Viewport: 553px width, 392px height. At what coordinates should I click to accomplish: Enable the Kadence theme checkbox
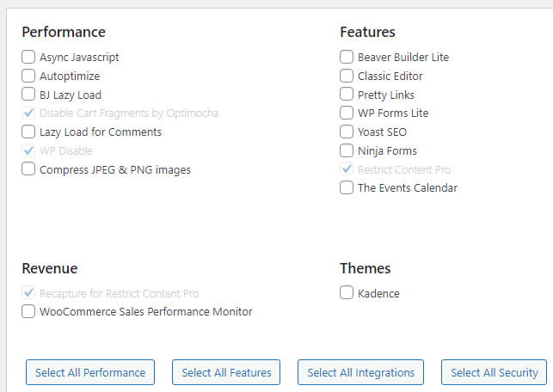tap(347, 293)
